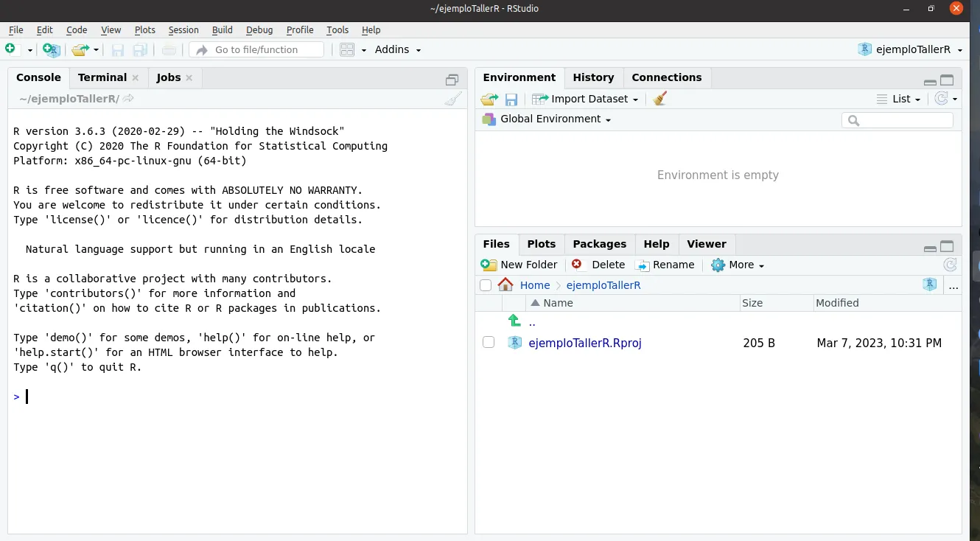Minimize the Environment pane
Image resolution: width=980 pixels, height=541 pixels.
tap(930, 81)
